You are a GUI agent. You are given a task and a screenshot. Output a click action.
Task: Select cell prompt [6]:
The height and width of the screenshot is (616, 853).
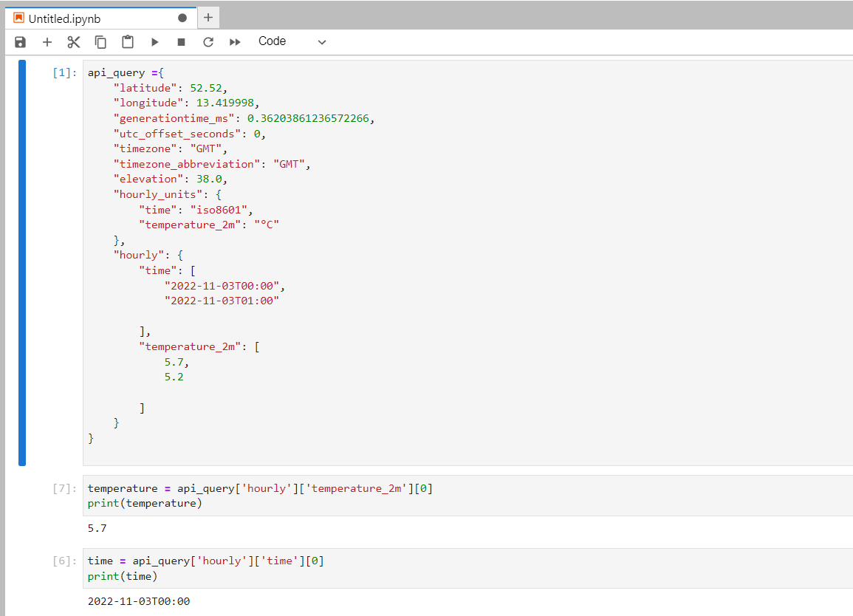65,561
